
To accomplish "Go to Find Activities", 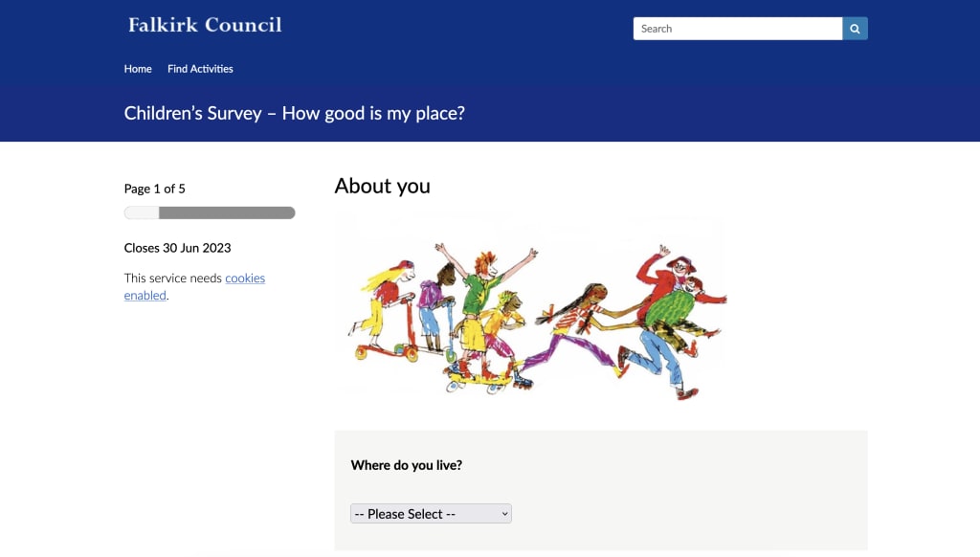I will tap(200, 69).
